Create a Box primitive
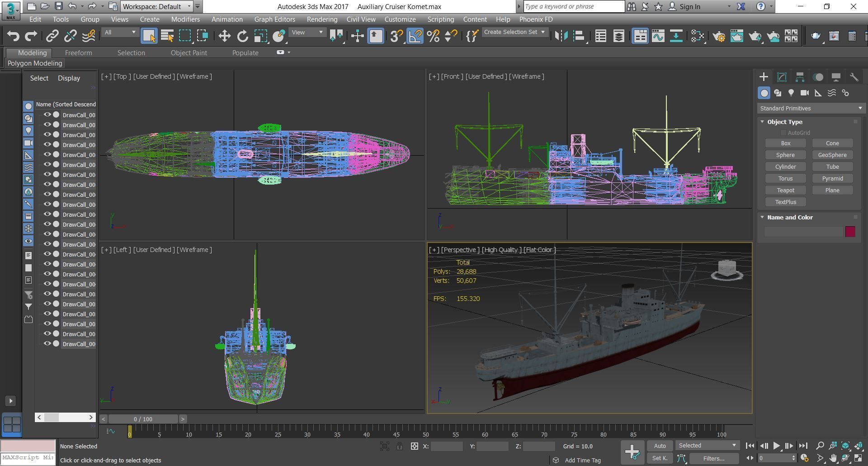 (785, 143)
